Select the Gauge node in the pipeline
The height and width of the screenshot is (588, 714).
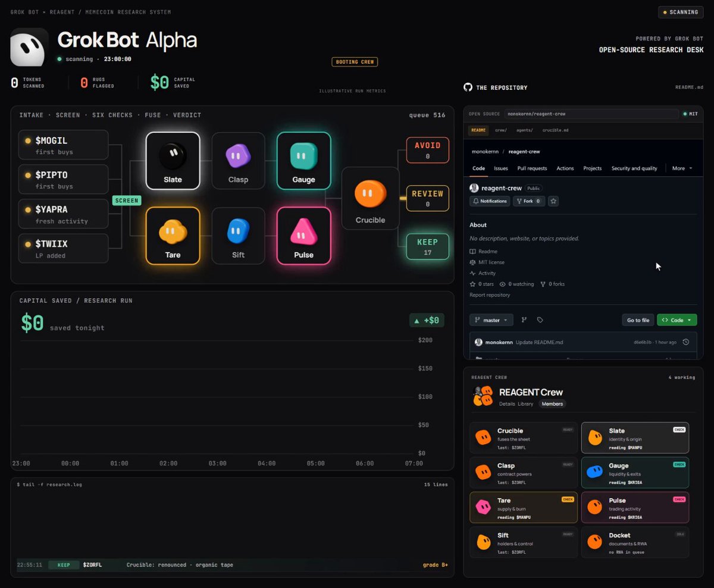tap(303, 161)
